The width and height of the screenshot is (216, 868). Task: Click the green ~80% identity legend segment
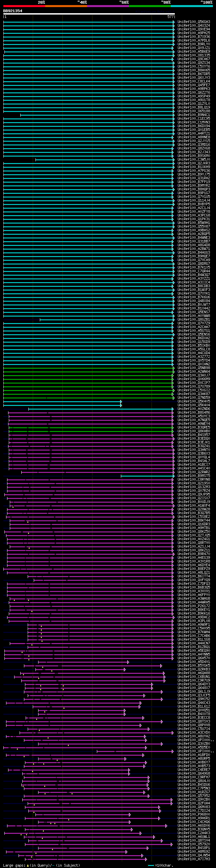pos(150,6)
